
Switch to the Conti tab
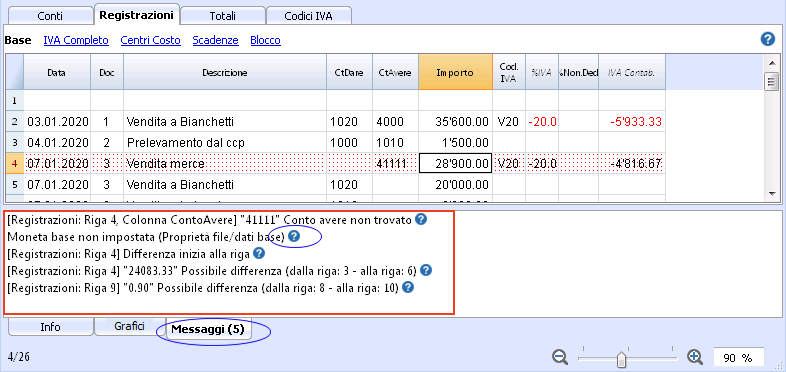(50, 16)
